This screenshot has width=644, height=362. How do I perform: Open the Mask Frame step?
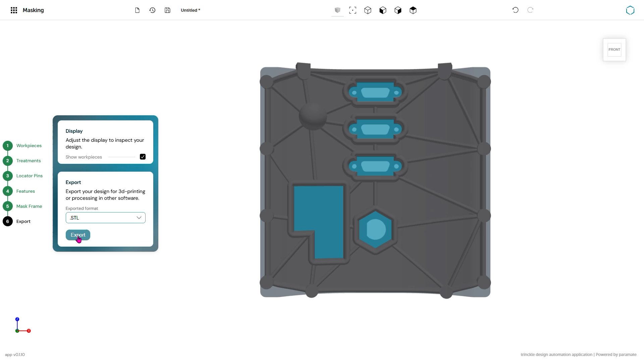pos(29,206)
